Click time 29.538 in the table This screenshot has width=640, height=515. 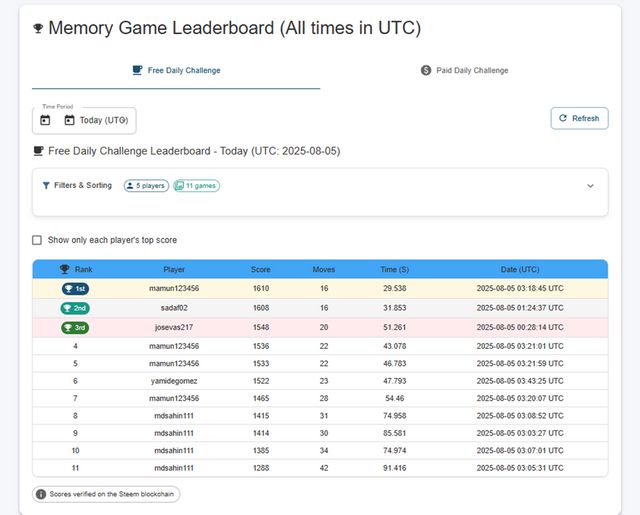tap(395, 289)
